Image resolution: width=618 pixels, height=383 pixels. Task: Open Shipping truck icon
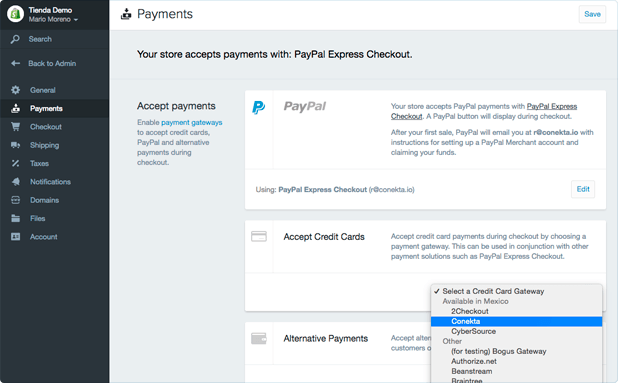point(15,145)
